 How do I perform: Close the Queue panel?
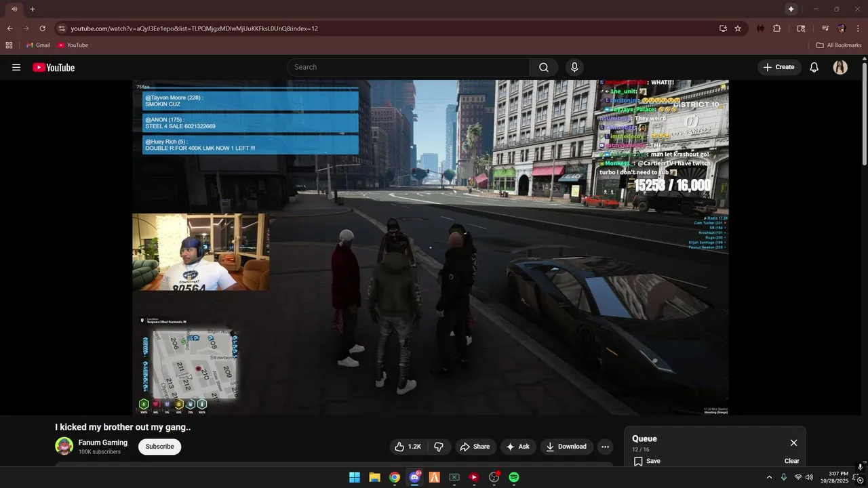pos(793,443)
